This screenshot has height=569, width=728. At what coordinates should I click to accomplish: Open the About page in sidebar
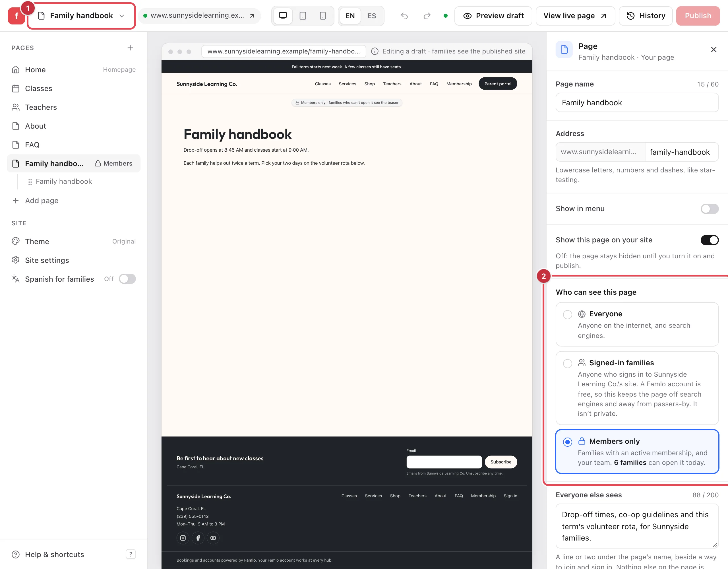pos(74,126)
